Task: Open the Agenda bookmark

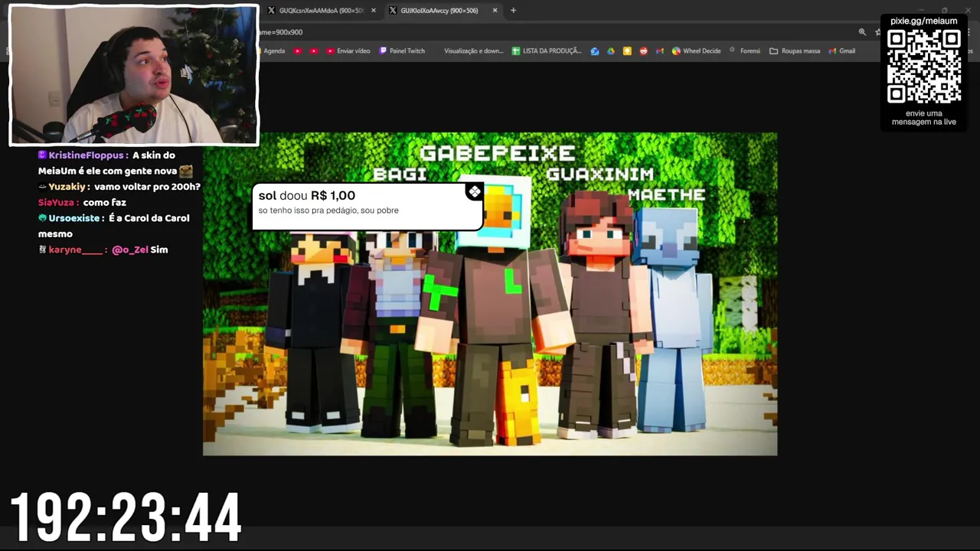Action: (x=274, y=51)
